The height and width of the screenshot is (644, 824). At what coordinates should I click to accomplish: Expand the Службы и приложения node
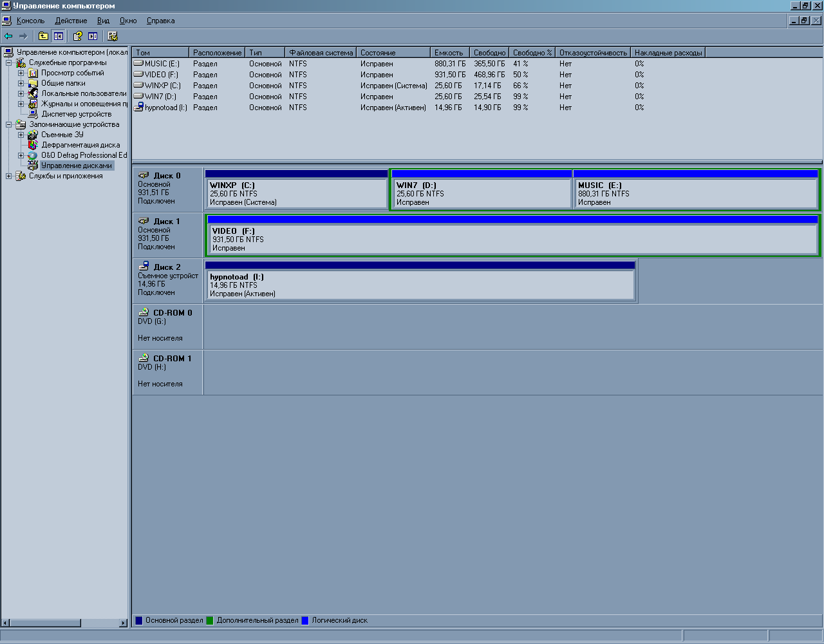point(9,176)
